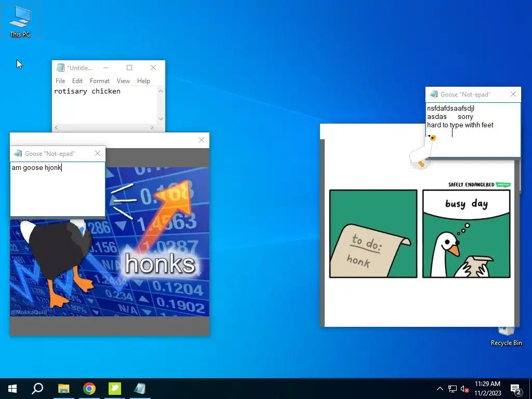The width and height of the screenshot is (532, 399).
Task: Click in the 'rotisary chicken' text area
Action: tap(104, 105)
